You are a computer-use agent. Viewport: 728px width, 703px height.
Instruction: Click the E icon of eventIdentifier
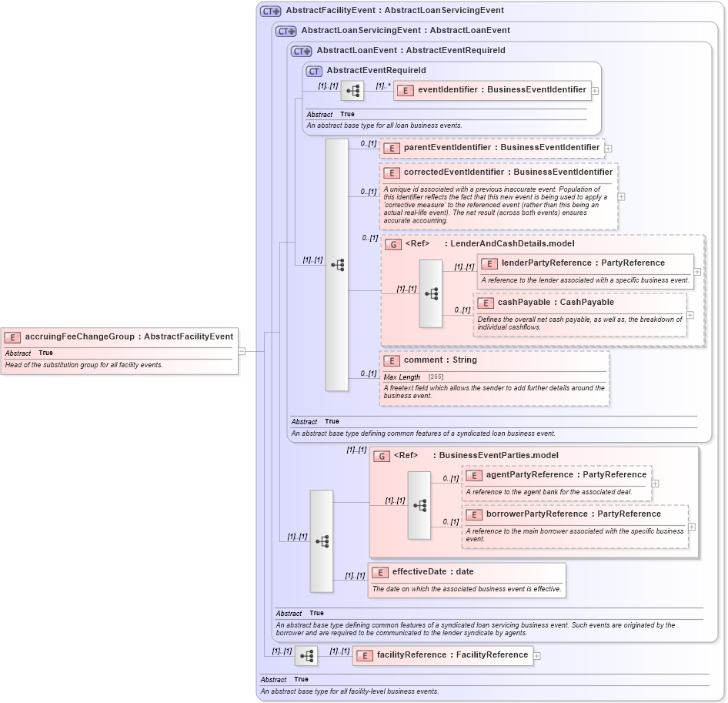pyautogui.click(x=404, y=90)
